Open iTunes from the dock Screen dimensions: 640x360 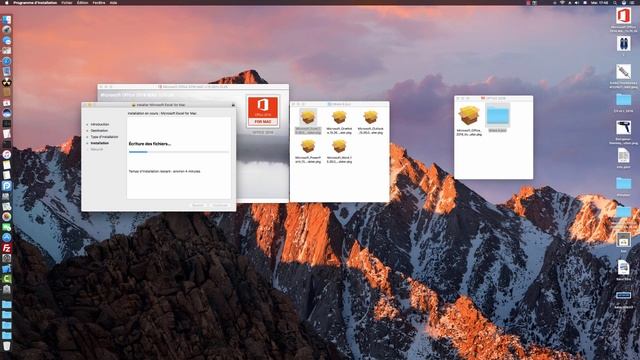point(7,154)
